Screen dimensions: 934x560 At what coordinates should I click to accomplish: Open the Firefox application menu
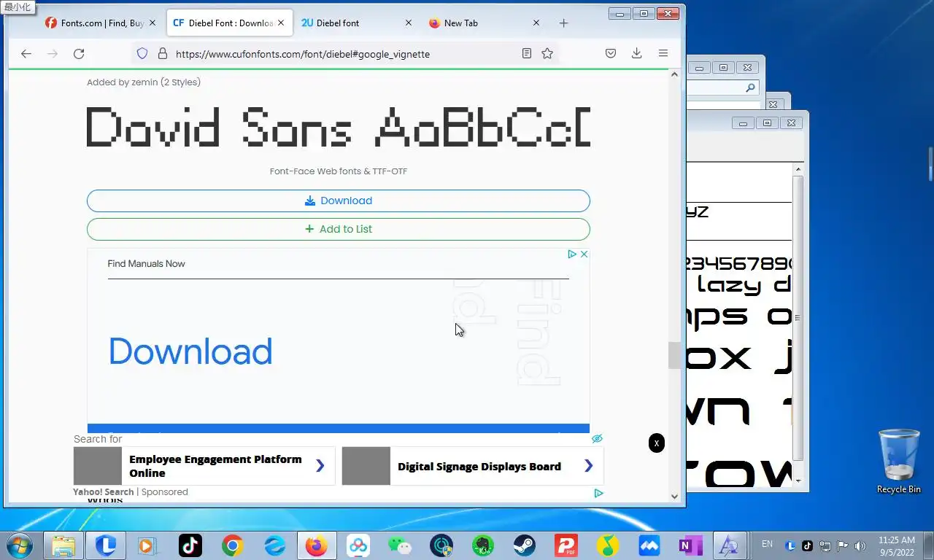663,53
